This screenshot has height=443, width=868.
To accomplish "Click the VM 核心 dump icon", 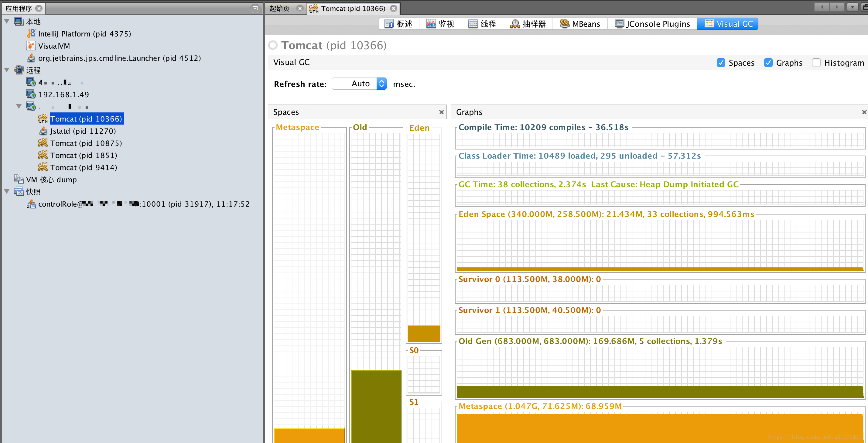I will tap(19, 179).
